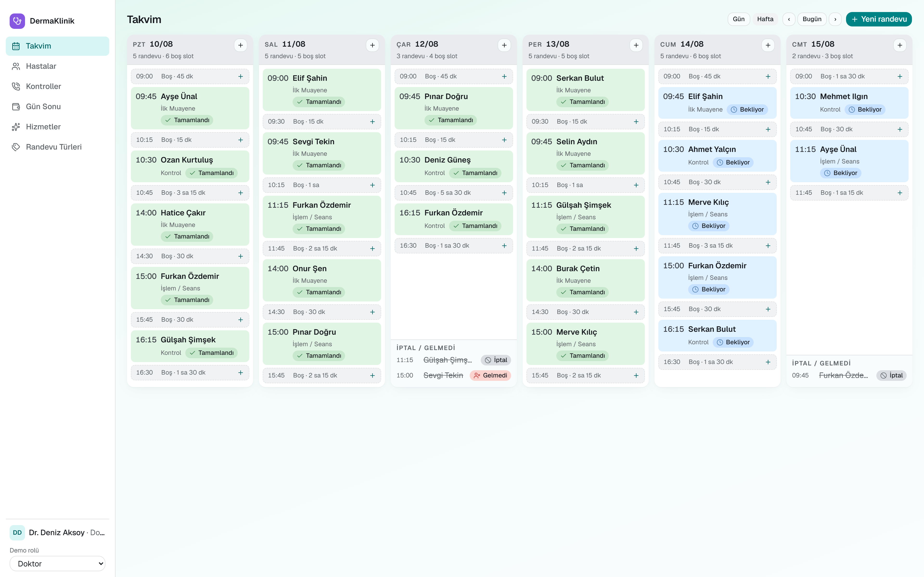Click plus on ÇAR 10:45 empty slot

[x=504, y=193]
